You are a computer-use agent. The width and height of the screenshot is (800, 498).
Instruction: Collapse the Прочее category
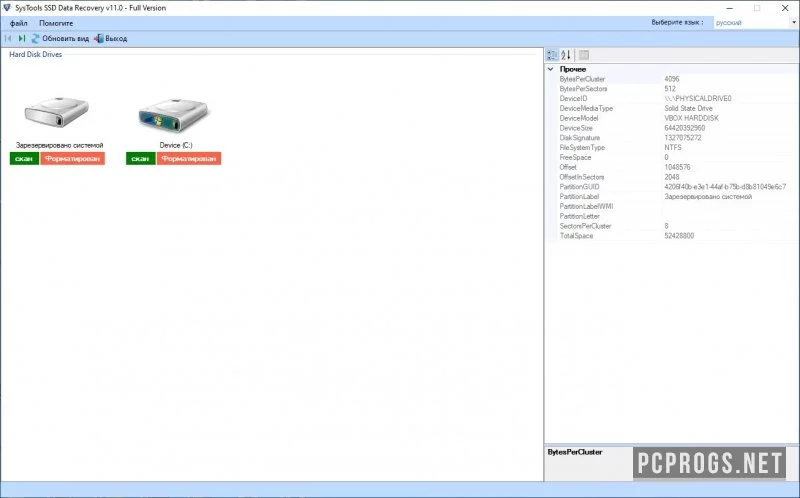(x=551, y=69)
